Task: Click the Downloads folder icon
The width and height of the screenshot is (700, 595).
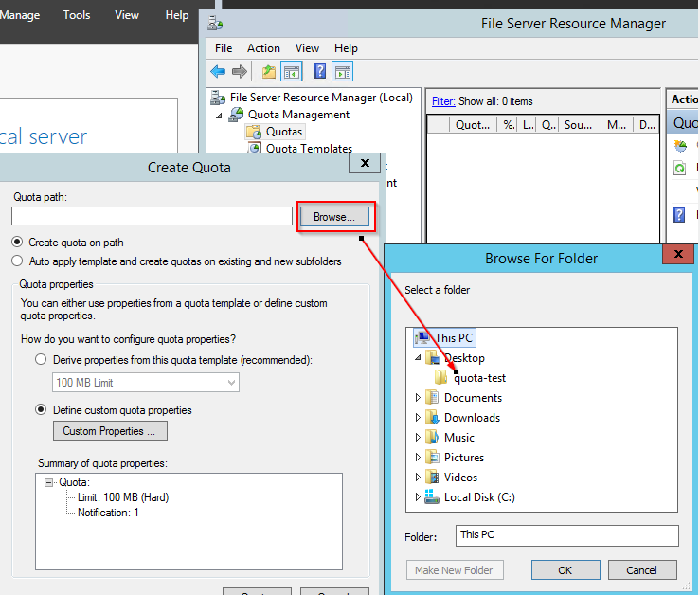Action: tap(433, 418)
